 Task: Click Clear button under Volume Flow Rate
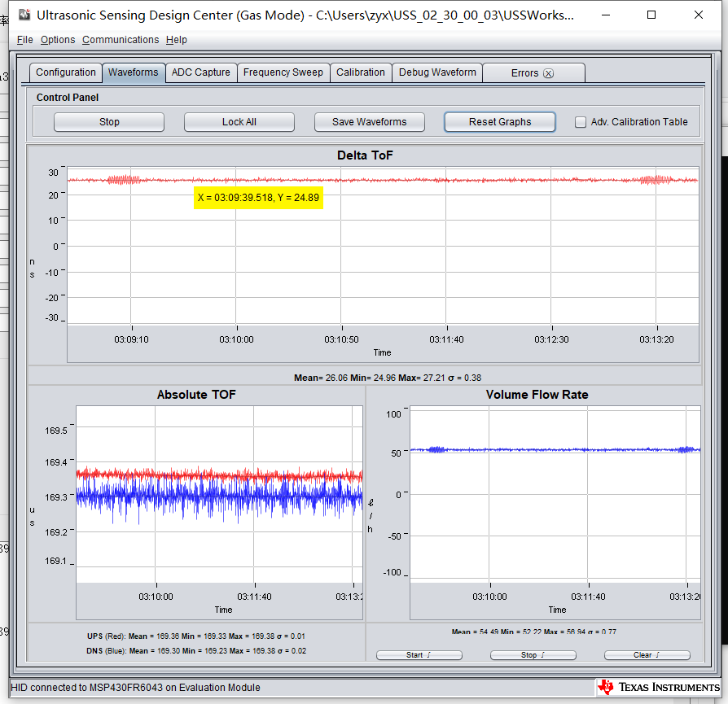pos(647,655)
